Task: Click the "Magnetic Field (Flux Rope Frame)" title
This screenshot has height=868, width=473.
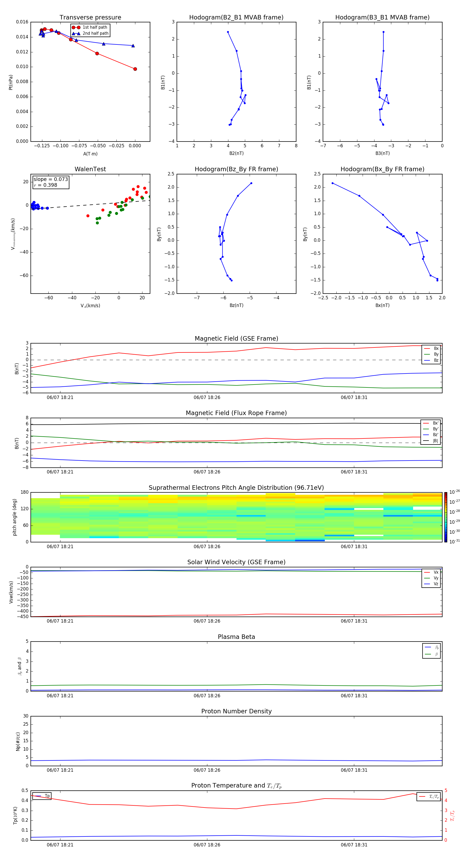Action: click(236, 413)
